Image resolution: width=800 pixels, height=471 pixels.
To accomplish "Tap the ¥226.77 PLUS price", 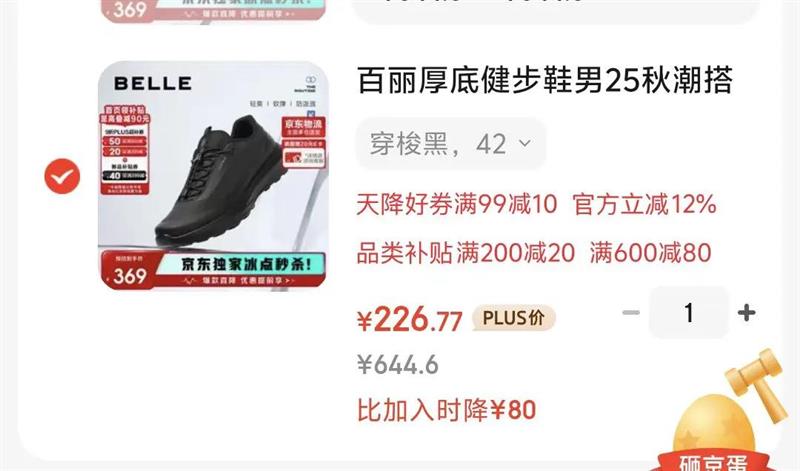I will pos(410,320).
